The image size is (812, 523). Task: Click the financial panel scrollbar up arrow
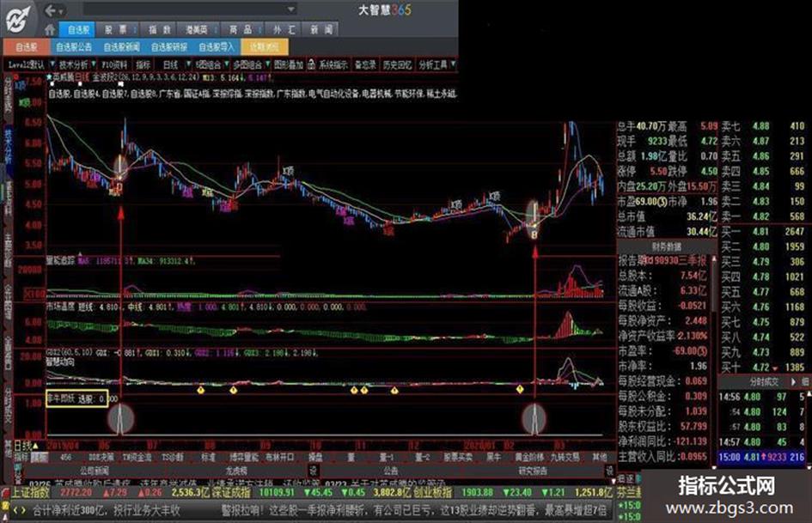[x=714, y=258]
